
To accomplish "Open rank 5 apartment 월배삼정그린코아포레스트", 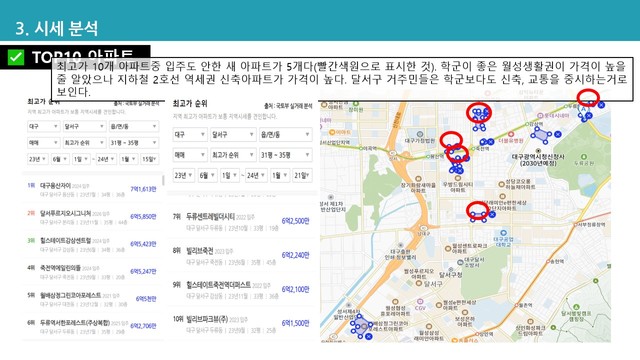I will [x=70, y=295].
